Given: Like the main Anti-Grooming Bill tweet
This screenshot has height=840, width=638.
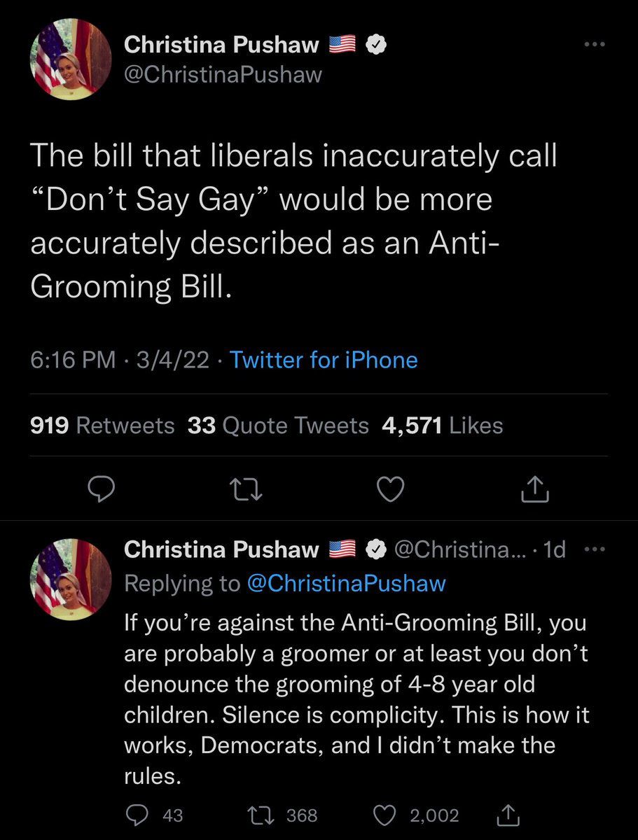Looking at the screenshot, I should tap(390, 489).
